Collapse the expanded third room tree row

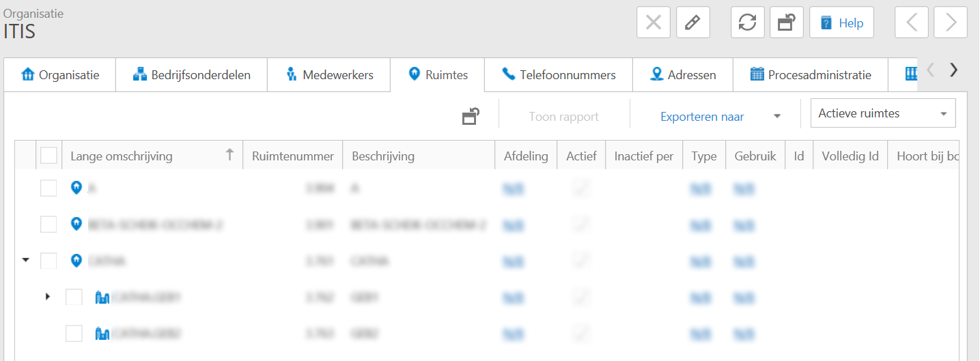click(26, 261)
